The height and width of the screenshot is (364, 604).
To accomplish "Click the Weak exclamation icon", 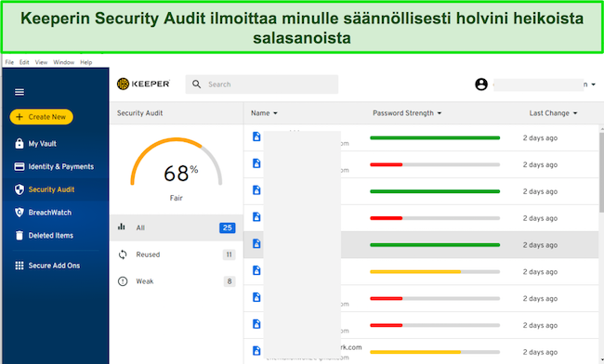I will 123,281.
